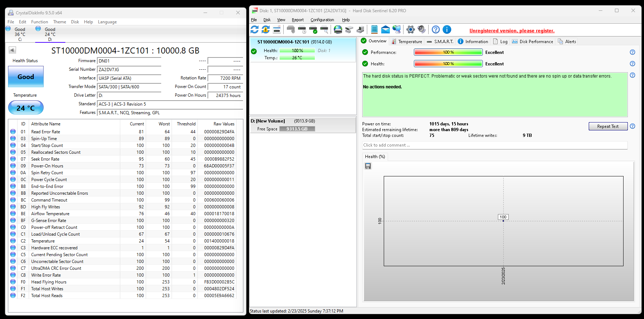The height and width of the screenshot is (319, 644).
Task: Click the back arrow in CrystalDiskInfo
Action: click(x=12, y=50)
